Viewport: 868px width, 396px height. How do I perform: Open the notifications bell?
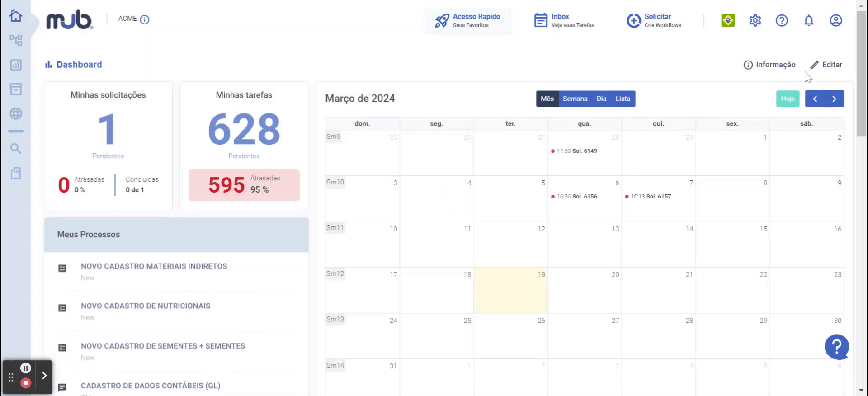809,20
